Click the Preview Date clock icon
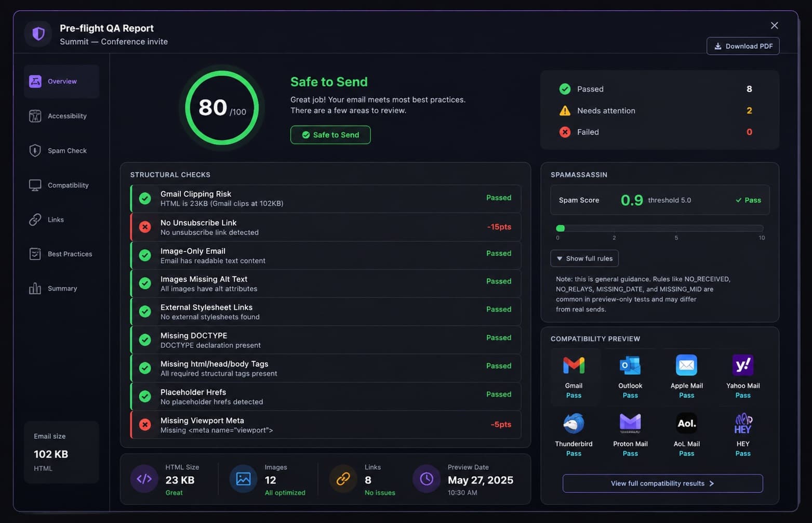 [427, 479]
